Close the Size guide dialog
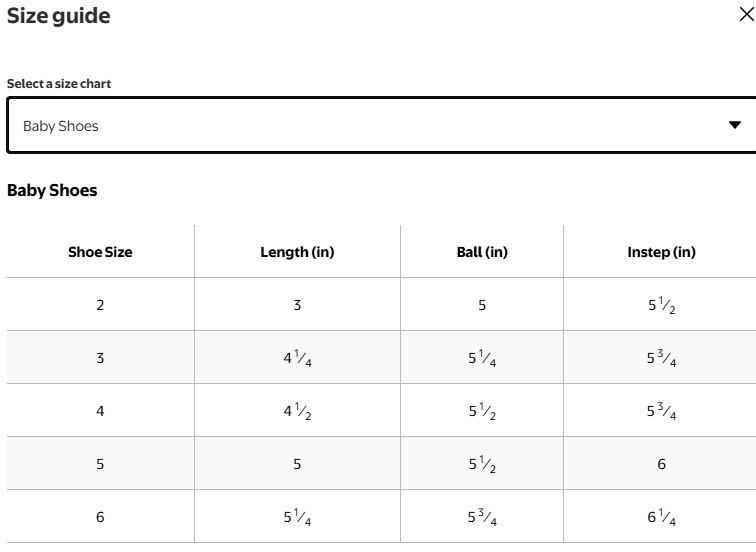 [x=746, y=14]
